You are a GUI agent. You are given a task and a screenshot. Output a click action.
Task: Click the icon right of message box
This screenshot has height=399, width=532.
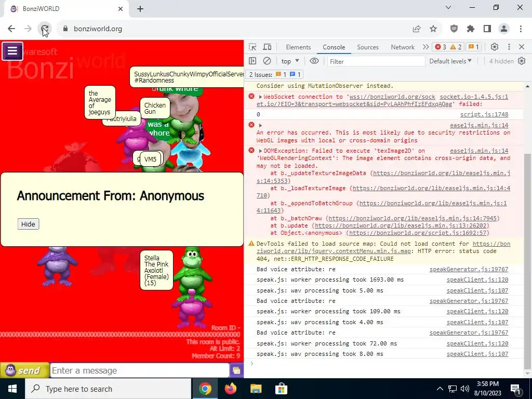tap(236, 370)
